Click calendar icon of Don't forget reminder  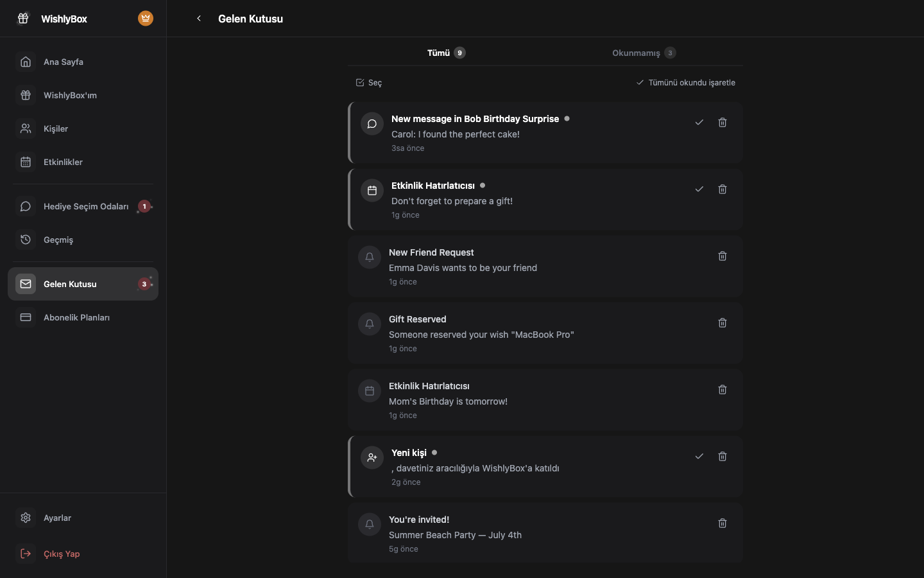372,191
